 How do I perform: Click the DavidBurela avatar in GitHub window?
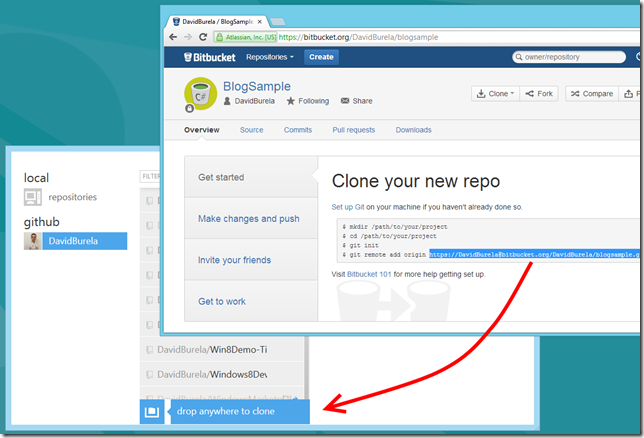tap(33, 241)
